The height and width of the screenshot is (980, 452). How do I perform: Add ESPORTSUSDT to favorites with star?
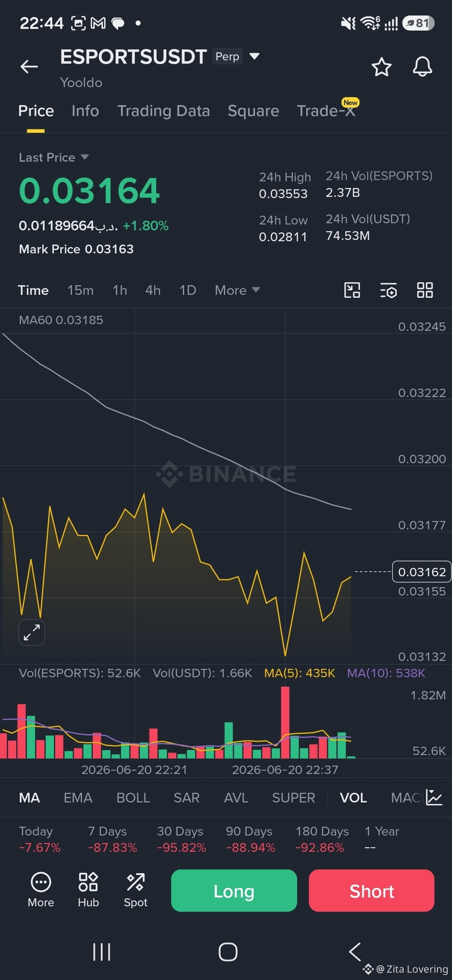pyautogui.click(x=381, y=67)
